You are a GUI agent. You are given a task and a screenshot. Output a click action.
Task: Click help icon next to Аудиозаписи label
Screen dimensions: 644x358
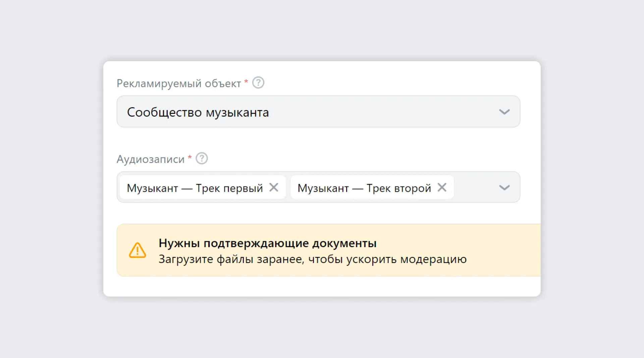[202, 158]
